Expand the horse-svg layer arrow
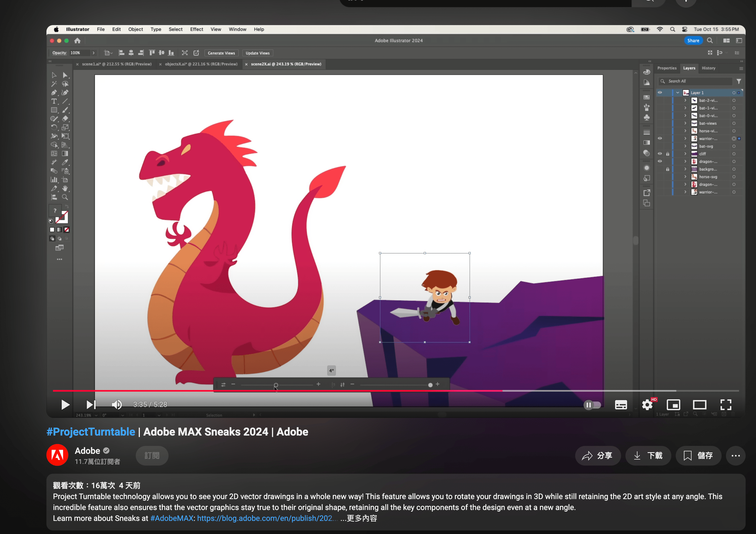The image size is (756, 534). 685,177
